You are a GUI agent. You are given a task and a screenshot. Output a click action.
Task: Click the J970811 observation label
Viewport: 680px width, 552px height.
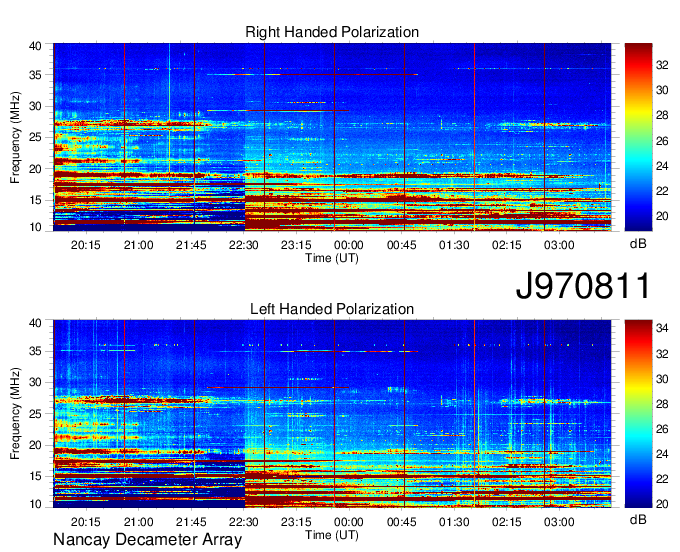pyautogui.click(x=583, y=285)
